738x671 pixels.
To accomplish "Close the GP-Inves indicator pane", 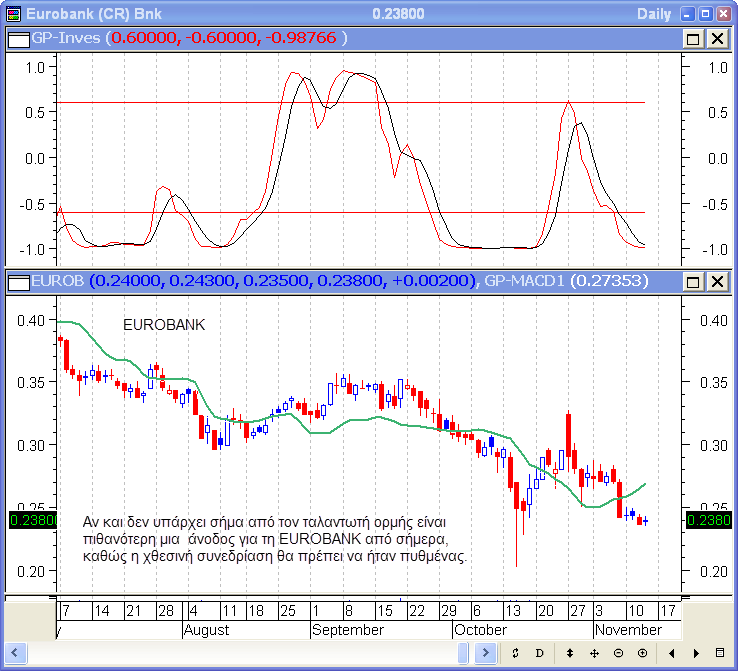I will pos(717,38).
